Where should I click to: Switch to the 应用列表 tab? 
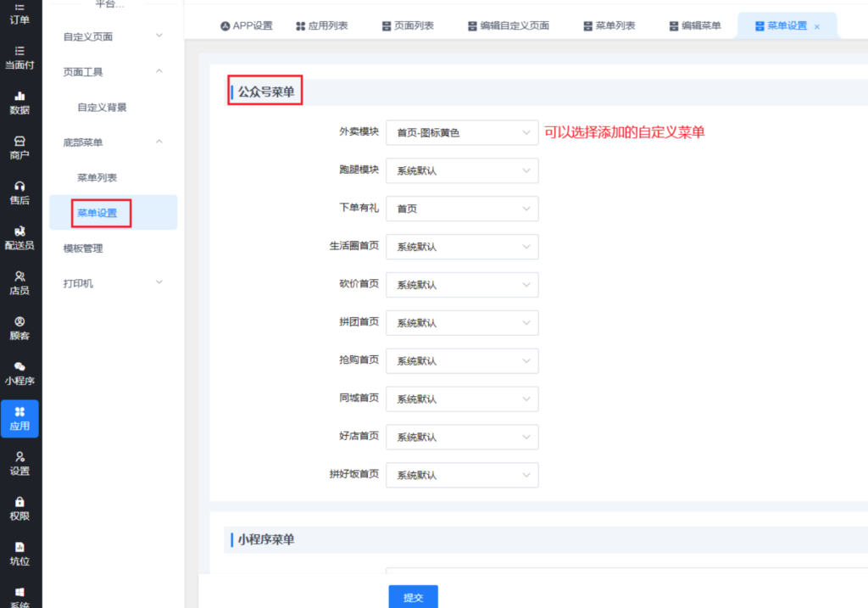click(322, 25)
